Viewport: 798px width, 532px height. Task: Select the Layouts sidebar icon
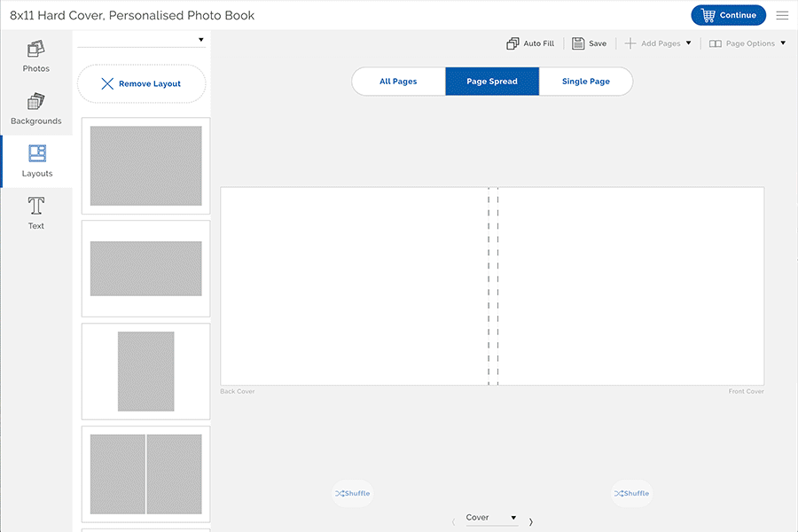tap(36, 153)
